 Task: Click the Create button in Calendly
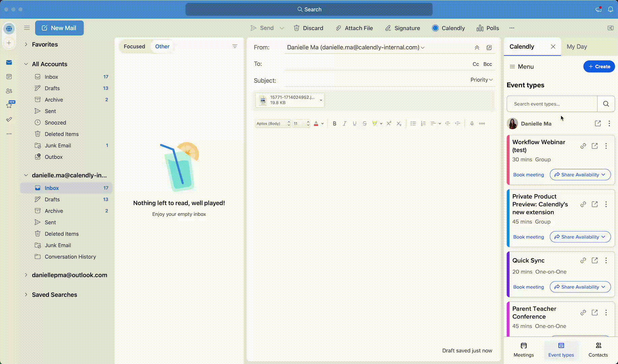(599, 66)
